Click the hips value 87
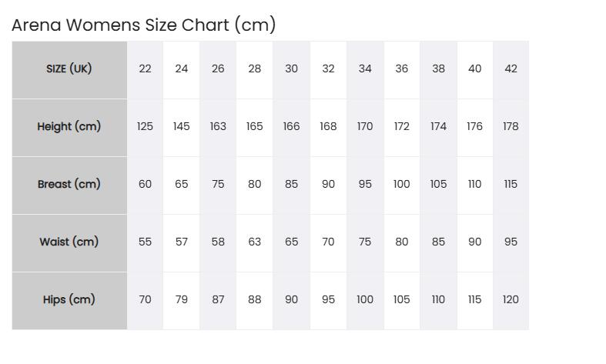The width and height of the screenshot is (606, 364). pos(218,301)
